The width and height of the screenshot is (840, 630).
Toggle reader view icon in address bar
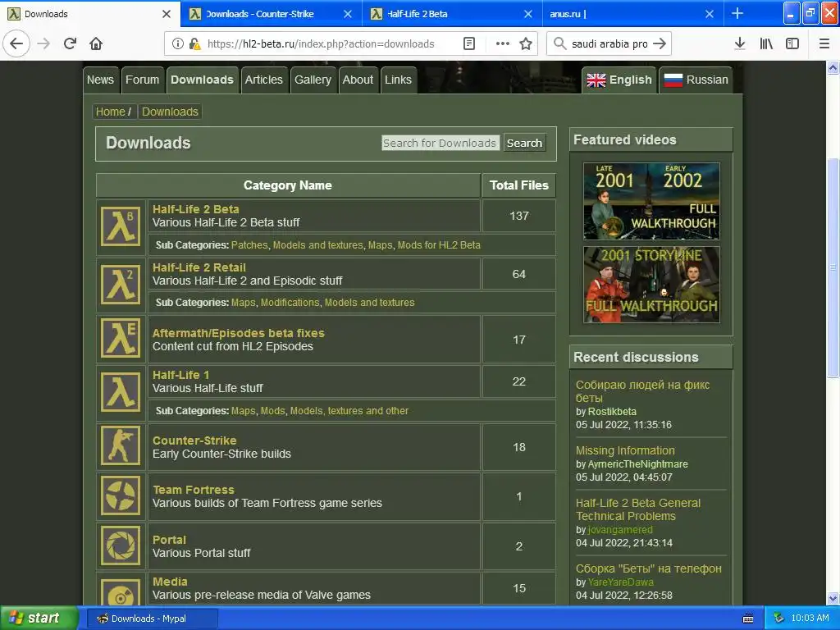[469, 43]
